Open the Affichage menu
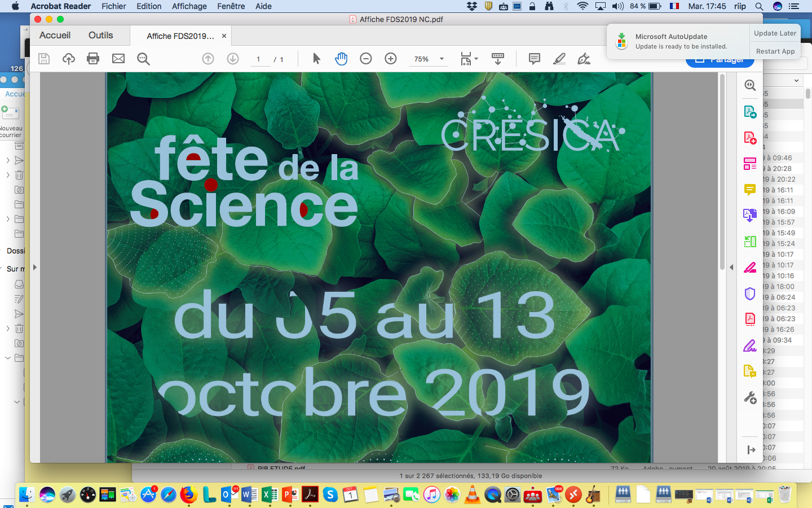 pos(189,6)
